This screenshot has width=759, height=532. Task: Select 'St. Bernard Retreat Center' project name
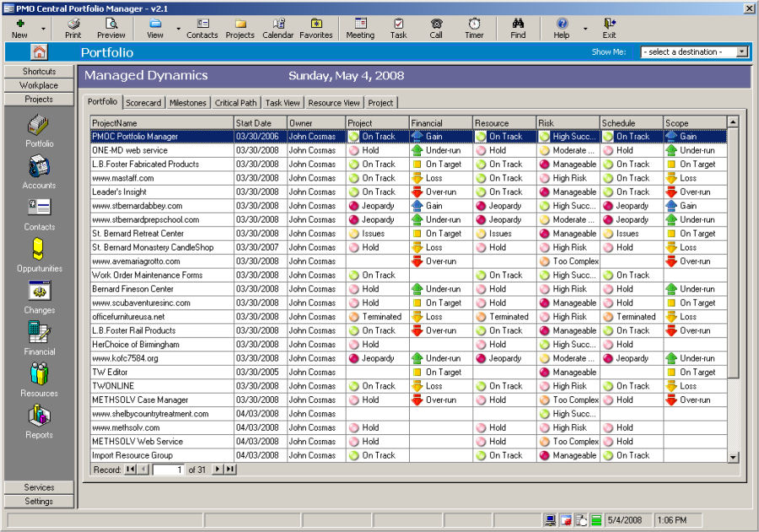click(x=138, y=234)
